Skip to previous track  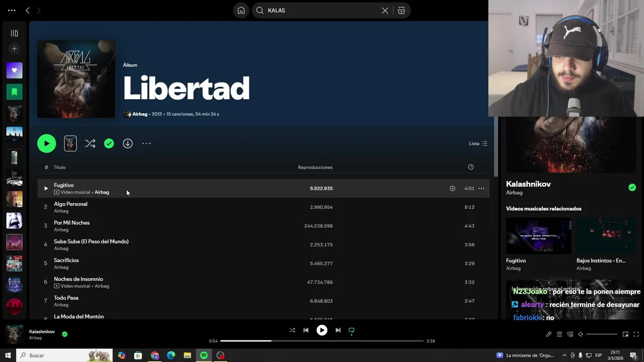(x=306, y=330)
